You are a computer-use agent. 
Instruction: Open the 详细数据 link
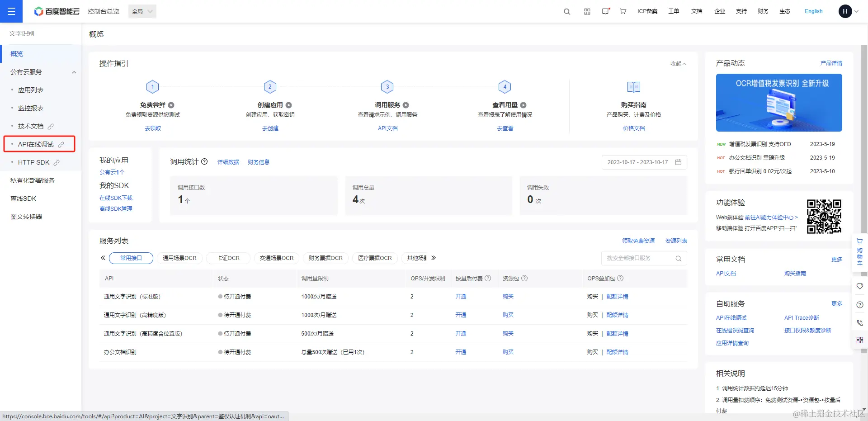pos(228,162)
